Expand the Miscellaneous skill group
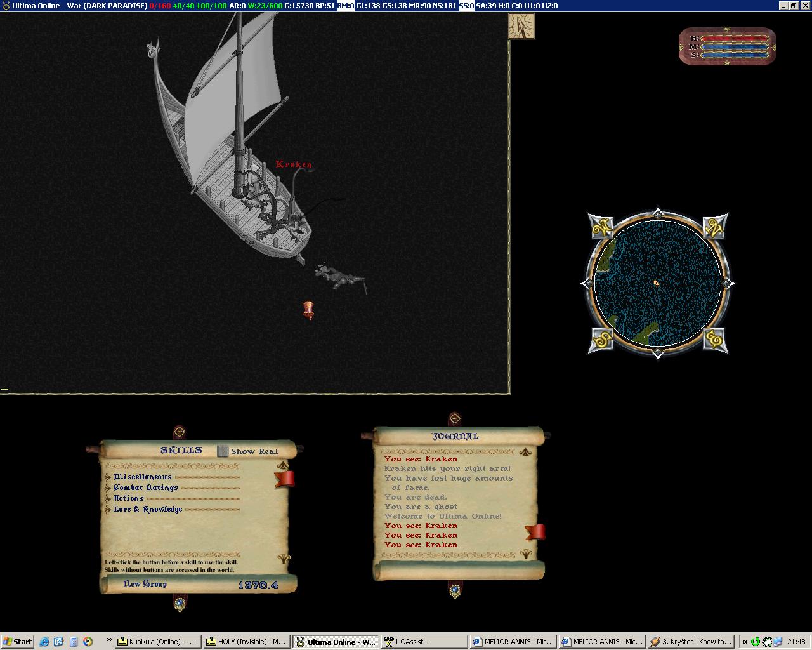 coord(108,477)
